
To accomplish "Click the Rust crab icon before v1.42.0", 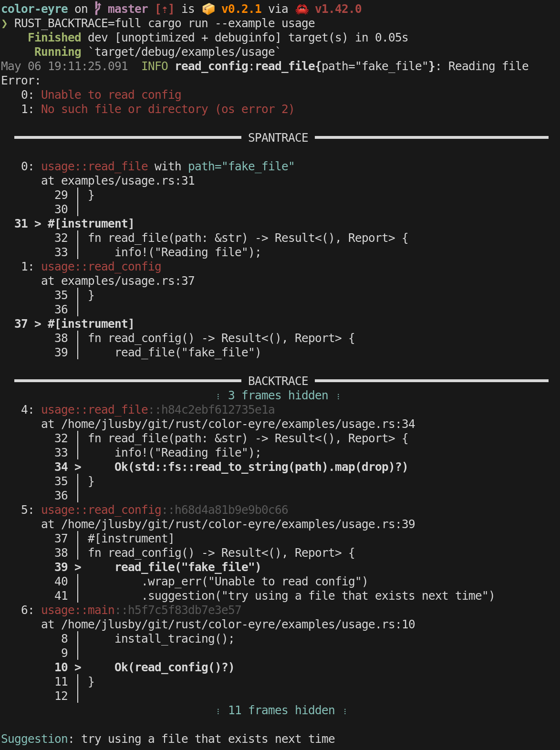I will (x=302, y=9).
